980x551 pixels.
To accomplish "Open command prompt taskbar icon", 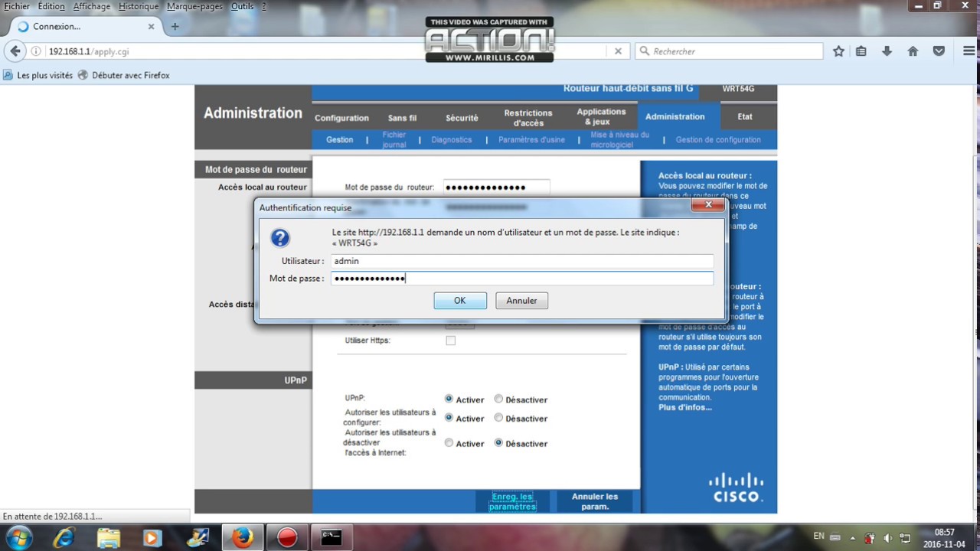I will 332,537.
